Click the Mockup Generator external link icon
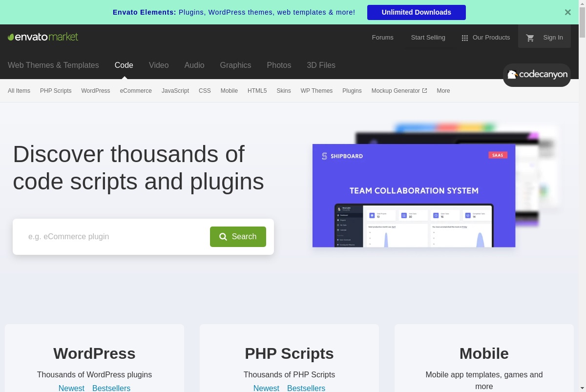Viewport: 586px width, 392px height. point(424,91)
